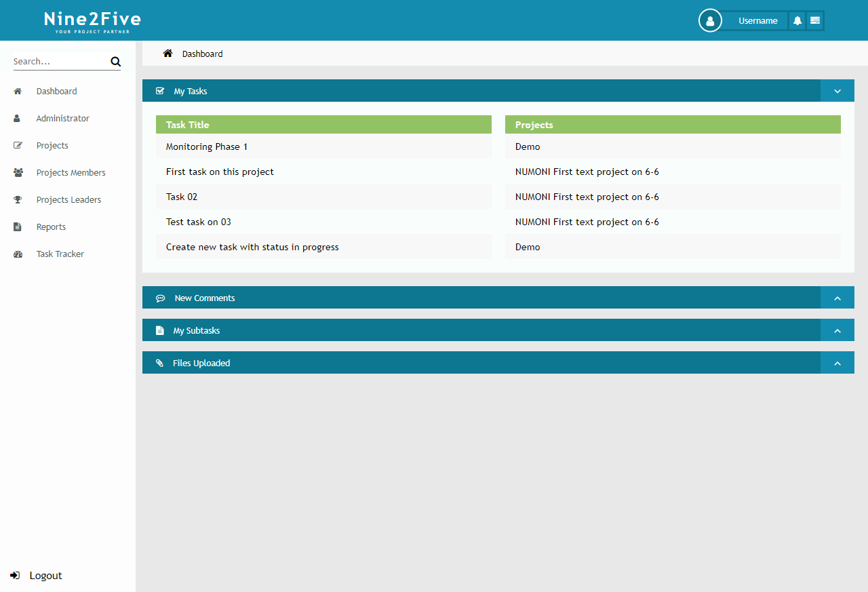868x592 pixels.
Task: Collapse the My Tasks panel
Action: click(x=837, y=91)
